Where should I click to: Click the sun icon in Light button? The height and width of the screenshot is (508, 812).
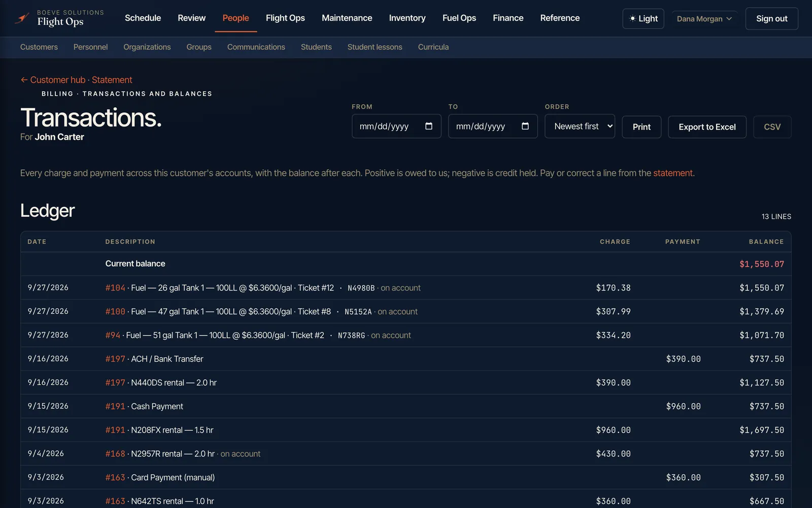tap(632, 18)
